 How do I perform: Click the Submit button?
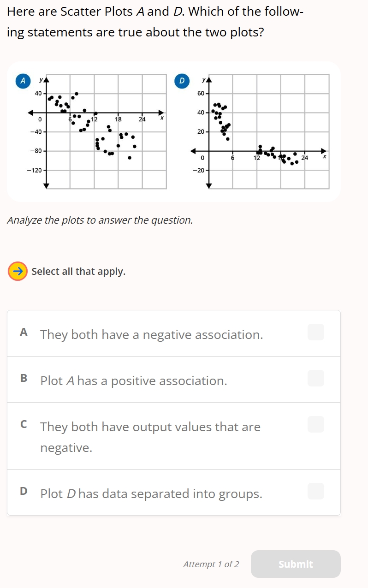click(x=295, y=564)
